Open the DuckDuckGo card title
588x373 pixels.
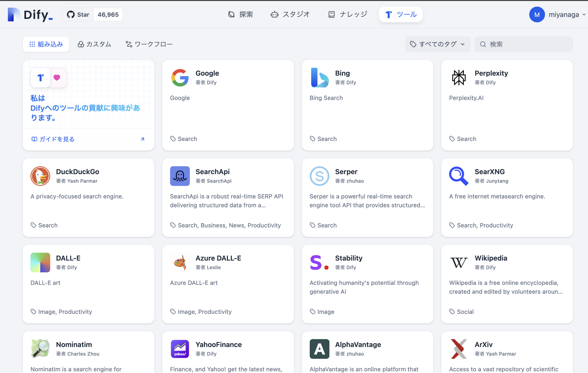(x=78, y=171)
